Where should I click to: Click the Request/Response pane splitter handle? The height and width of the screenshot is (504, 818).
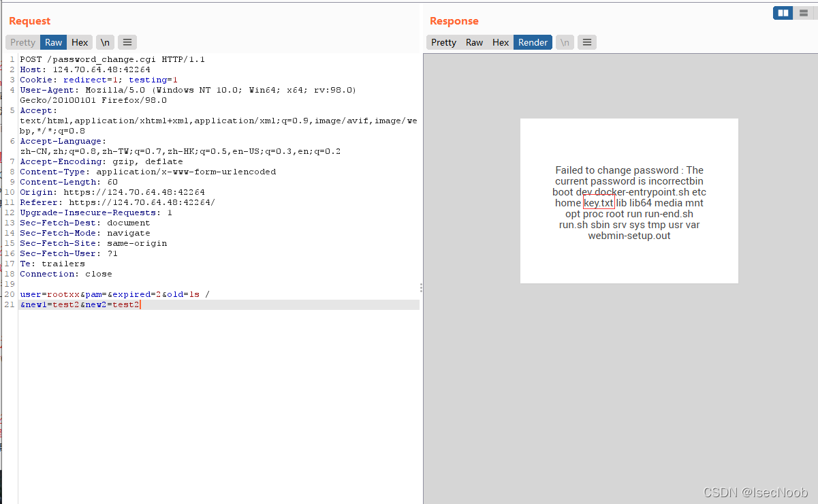tap(422, 288)
